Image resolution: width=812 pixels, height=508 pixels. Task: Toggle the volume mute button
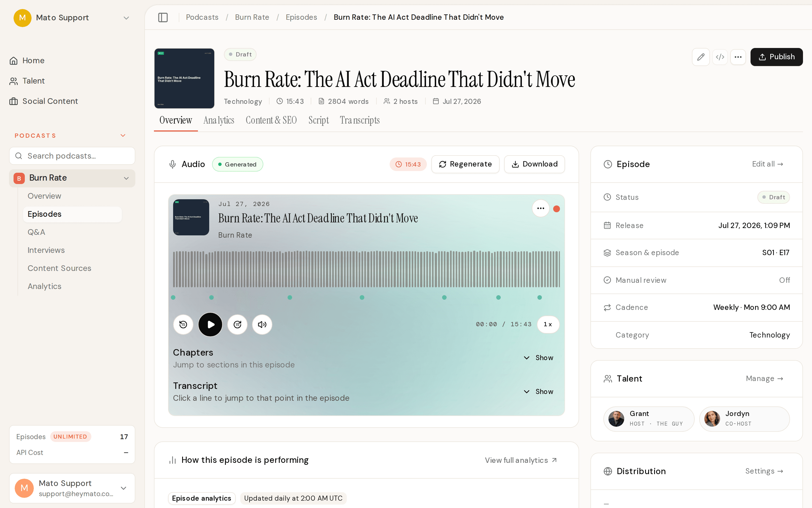[x=262, y=325]
